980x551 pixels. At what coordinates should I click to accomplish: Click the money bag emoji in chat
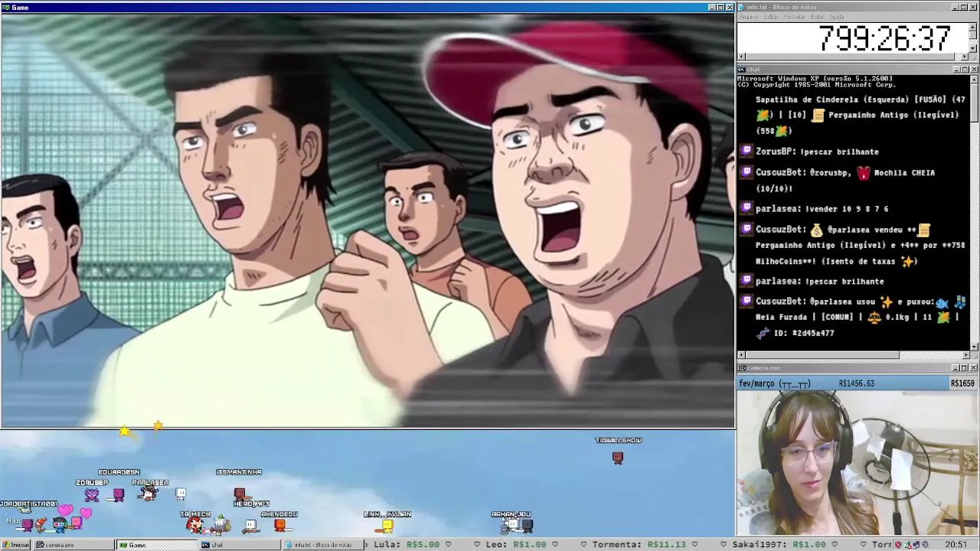pyautogui.click(x=816, y=230)
